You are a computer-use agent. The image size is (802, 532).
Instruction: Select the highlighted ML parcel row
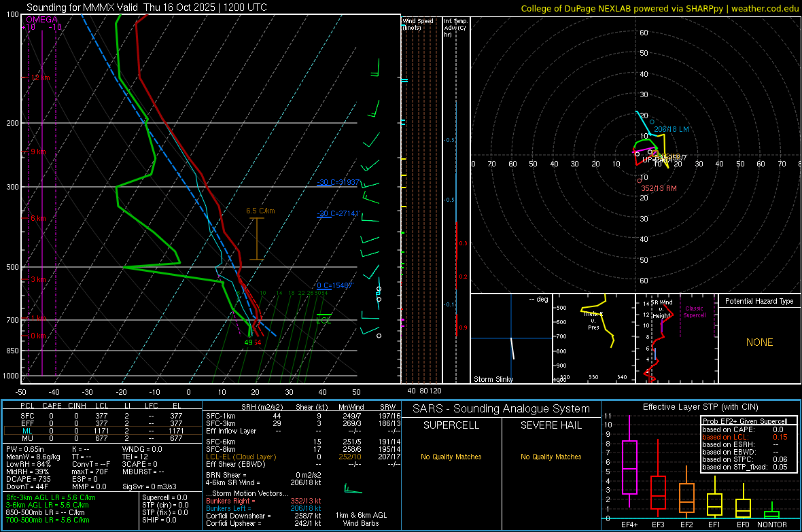point(103,431)
